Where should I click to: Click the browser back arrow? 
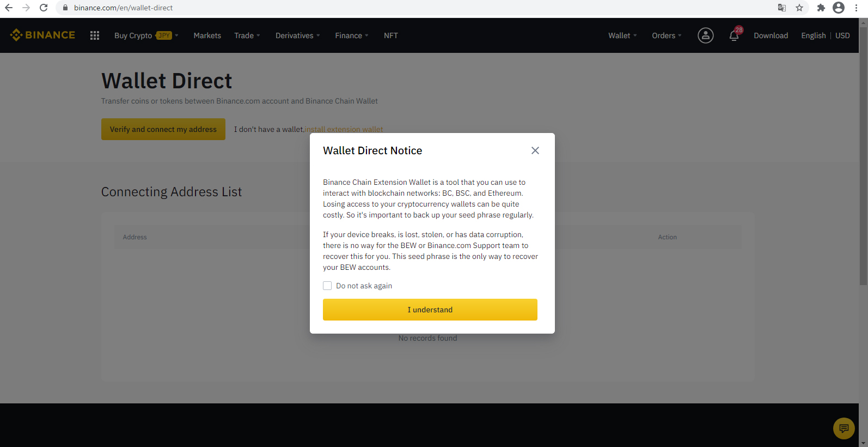pyautogui.click(x=9, y=8)
